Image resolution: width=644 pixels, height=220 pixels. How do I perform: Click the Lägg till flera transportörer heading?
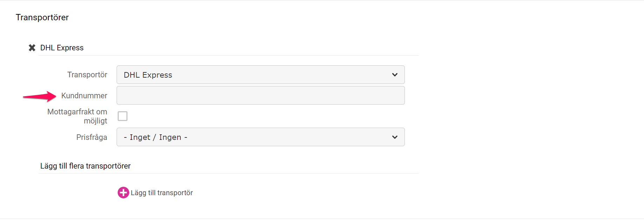pyautogui.click(x=85, y=166)
